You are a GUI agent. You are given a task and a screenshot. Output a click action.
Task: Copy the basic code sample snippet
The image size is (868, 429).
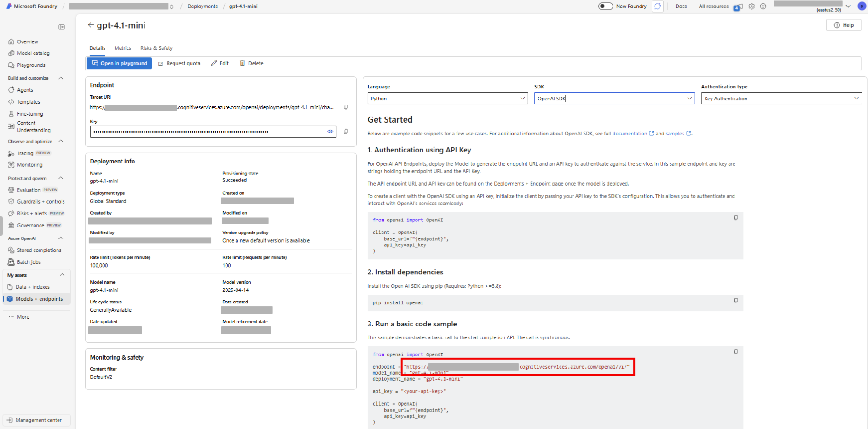tap(735, 352)
